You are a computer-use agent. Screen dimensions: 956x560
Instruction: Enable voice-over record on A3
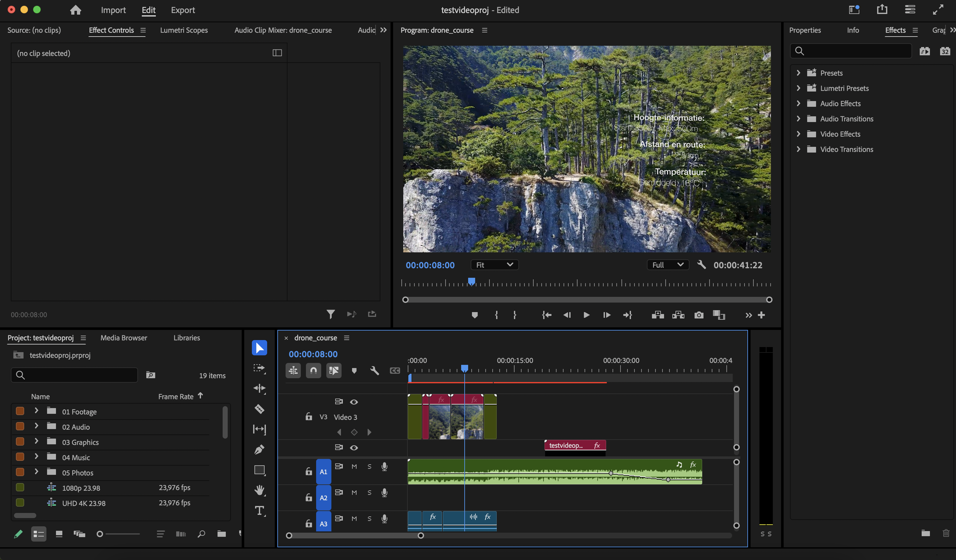384,519
